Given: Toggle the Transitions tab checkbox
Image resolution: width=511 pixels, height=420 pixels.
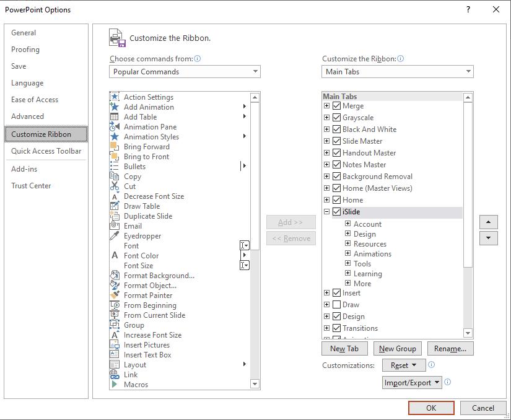Looking at the screenshot, I should point(337,328).
